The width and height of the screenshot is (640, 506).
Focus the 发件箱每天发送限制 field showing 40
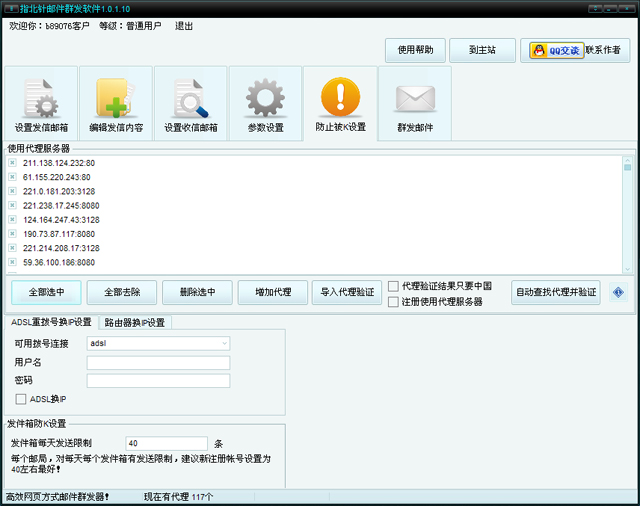(x=167, y=443)
